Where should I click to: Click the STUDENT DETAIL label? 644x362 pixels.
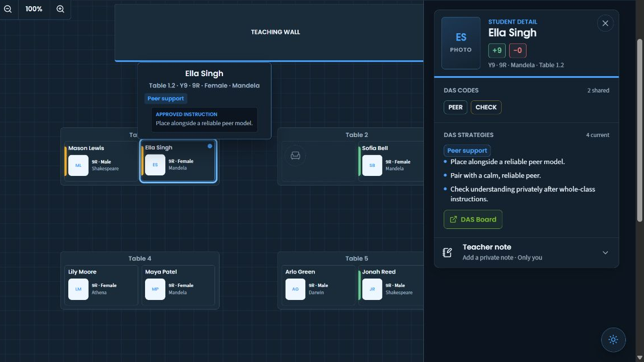click(x=512, y=22)
